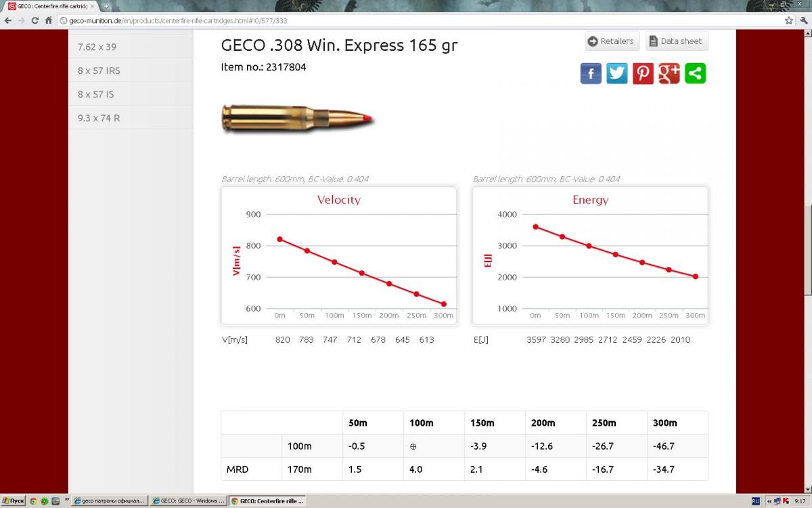Share the page on Facebook
The image size is (812, 508).
click(591, 73)
